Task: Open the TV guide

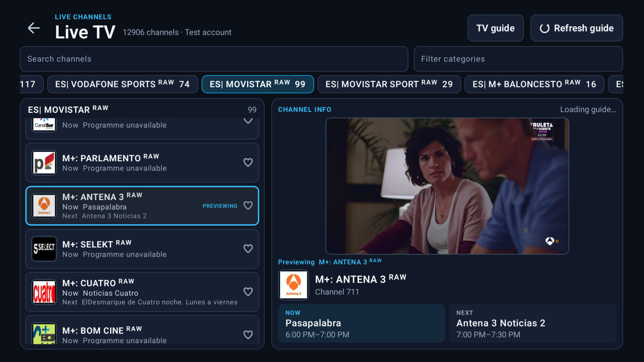Action: (495, 28)
